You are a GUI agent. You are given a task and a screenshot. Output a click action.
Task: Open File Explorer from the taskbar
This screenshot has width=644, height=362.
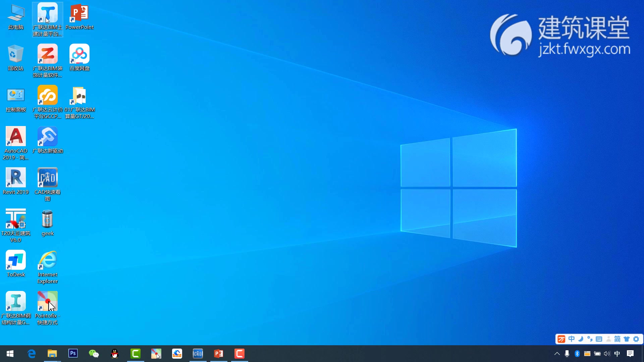(52, 354)
